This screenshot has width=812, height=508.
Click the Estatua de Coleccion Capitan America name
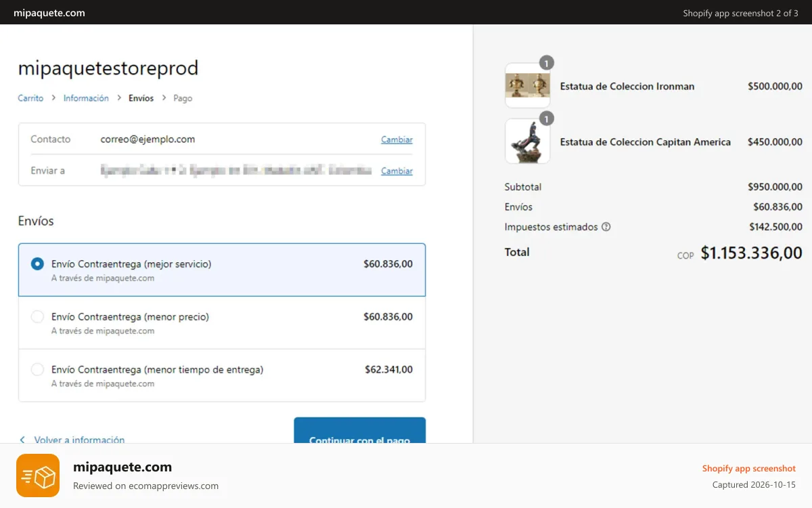pos(646,142)
